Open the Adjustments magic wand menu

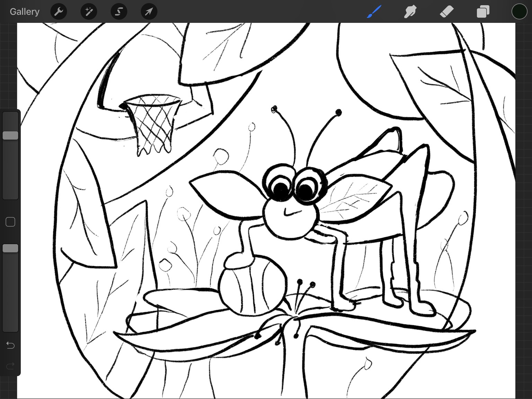[89, 12]
